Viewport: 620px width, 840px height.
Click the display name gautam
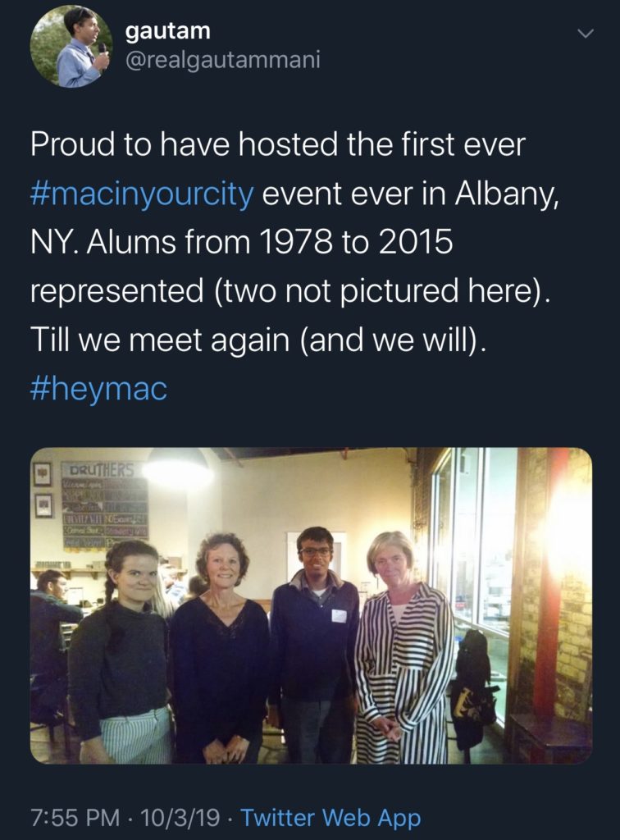click(x=168, y=32)
